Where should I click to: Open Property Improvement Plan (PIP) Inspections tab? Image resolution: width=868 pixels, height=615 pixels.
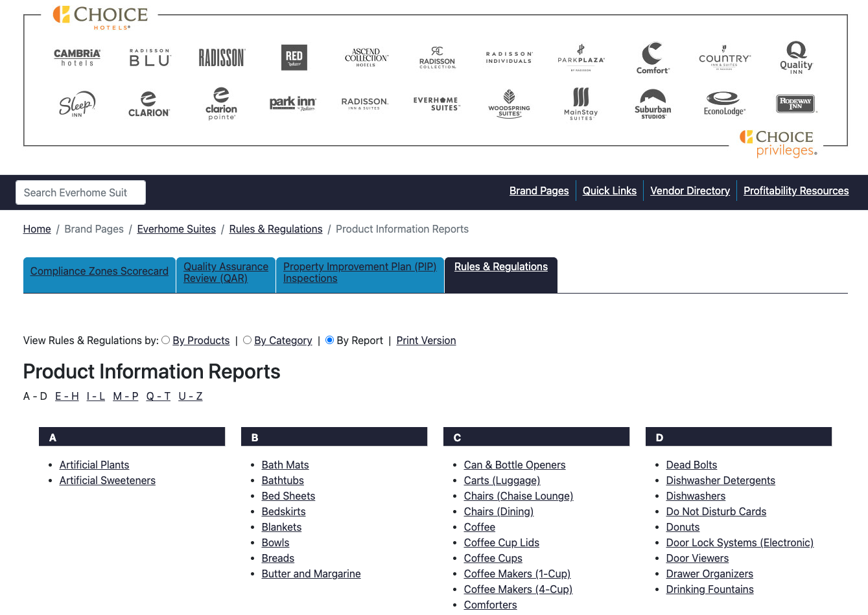(360, 275)
